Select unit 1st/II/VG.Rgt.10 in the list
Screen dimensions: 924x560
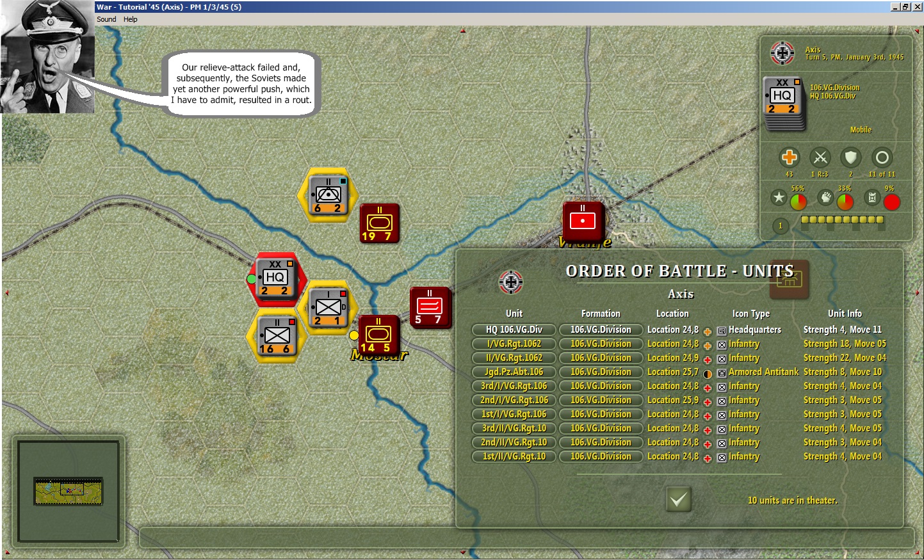(x=514, y=456)
